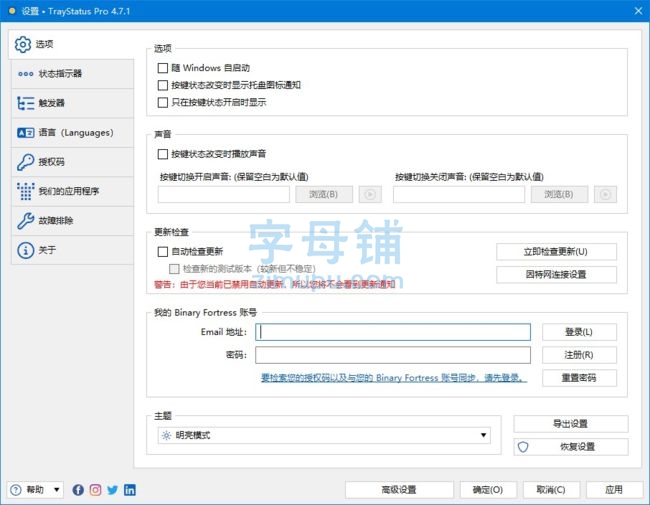The image size is (650, 505).
Task: Click the Languages A-Z icon
Action: click(x=26, y=133)
